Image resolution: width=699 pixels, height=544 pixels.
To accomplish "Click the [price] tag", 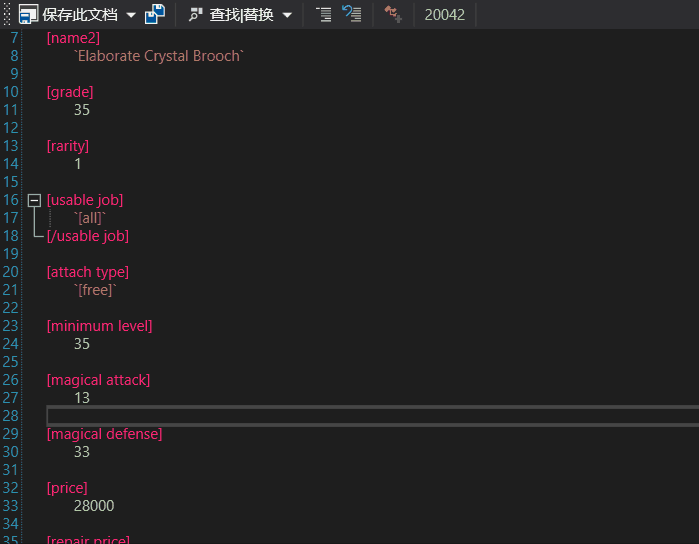I will (x=67, y=488).
